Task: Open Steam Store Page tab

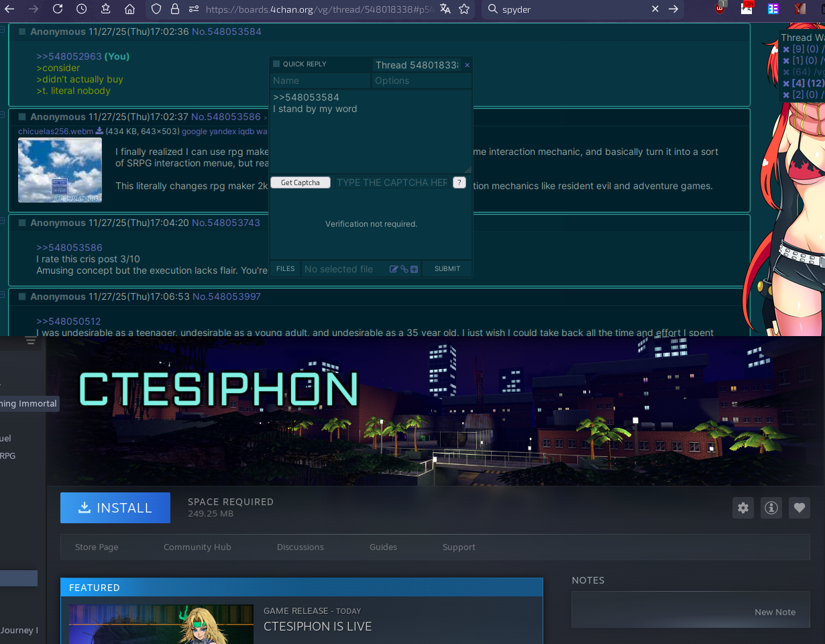Action: point(97,547)
